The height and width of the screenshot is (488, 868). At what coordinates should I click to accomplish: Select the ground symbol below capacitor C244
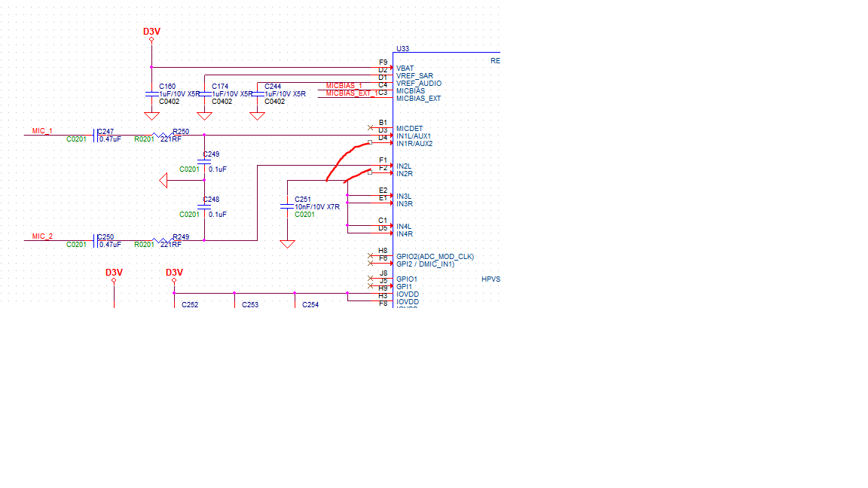[x=257, y=116]
